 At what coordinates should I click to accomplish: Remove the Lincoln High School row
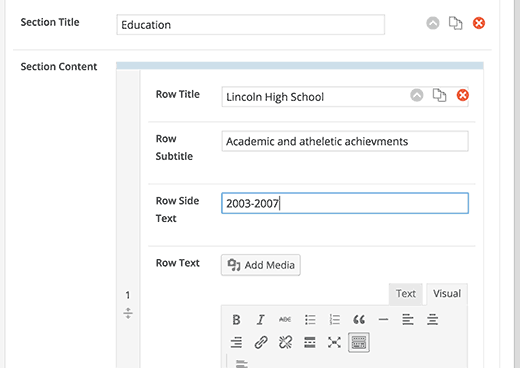(463, 95)
